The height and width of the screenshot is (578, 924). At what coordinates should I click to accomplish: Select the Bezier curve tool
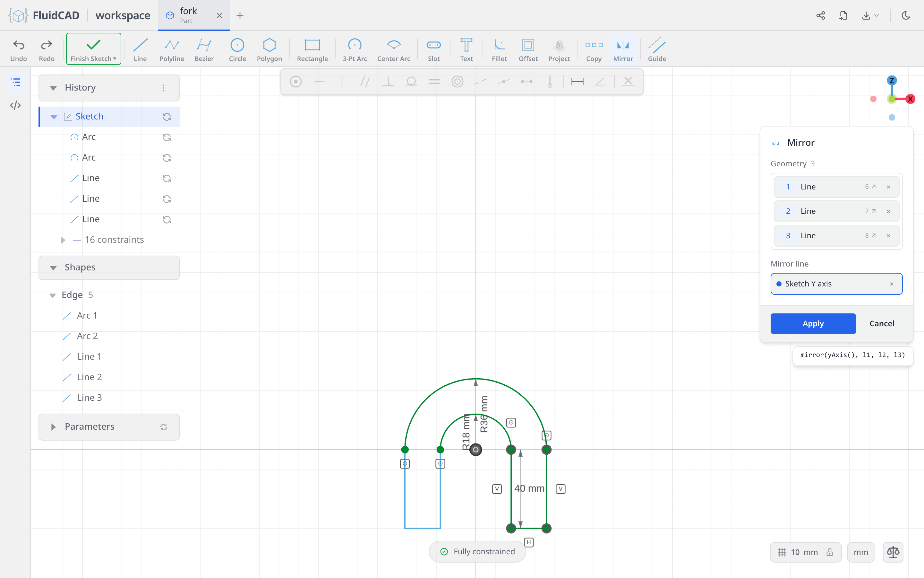(204, 50)
